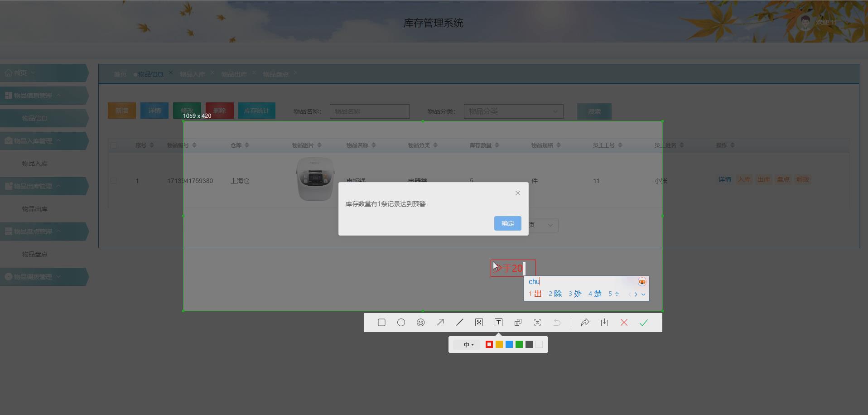Switch to the 物品出库 tab
Image resolution: width=868 pixels, height=415 pixels.
point(233,74)
